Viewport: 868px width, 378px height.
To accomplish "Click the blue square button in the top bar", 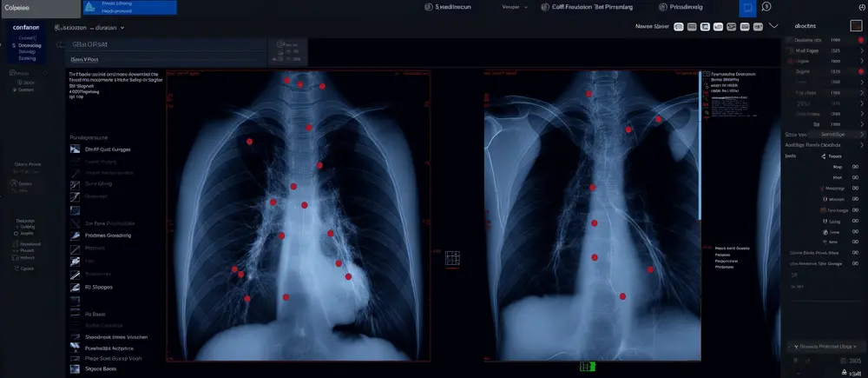I will (x=747, y=9).
